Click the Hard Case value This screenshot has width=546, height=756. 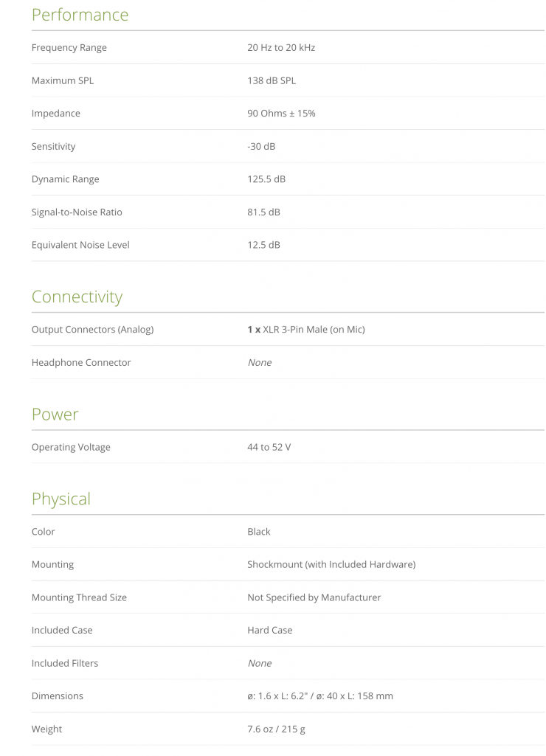click(x=270, y=631)
